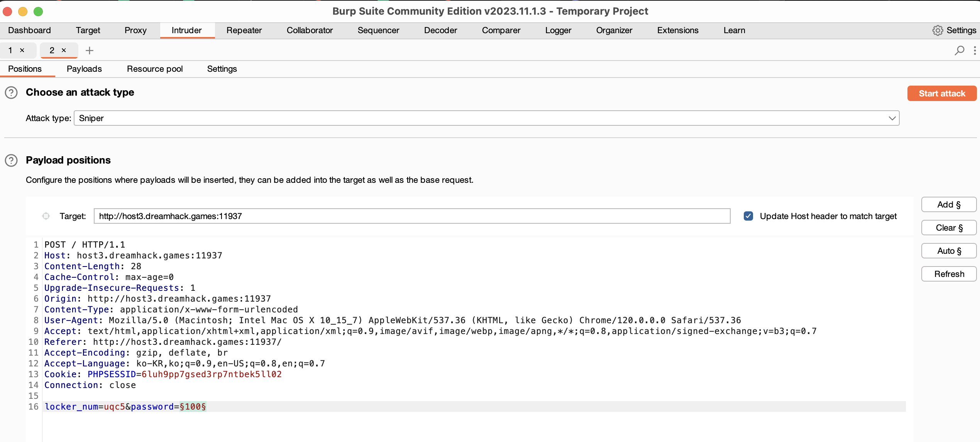
Task: Go to the Learn tab
Action: [734, 30]
